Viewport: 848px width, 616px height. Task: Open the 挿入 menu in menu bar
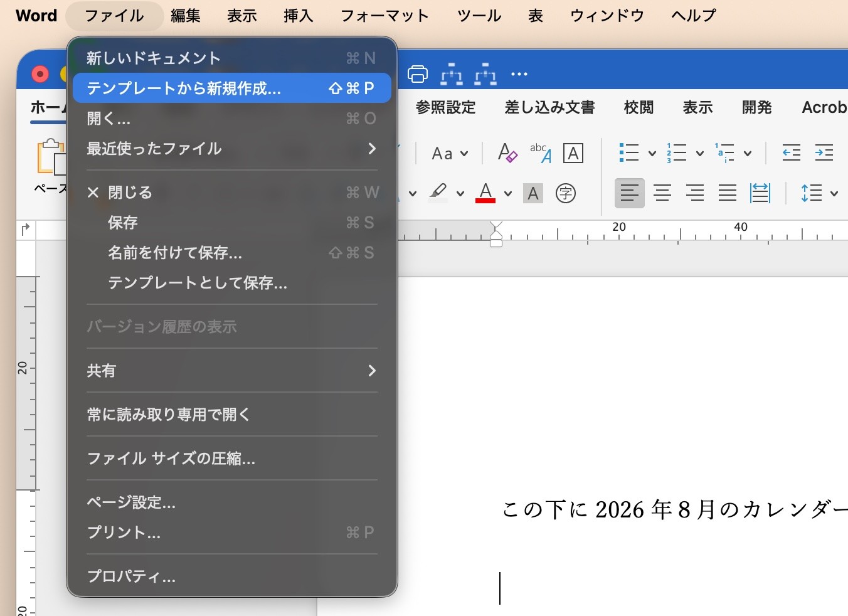[x=299, y=16]
